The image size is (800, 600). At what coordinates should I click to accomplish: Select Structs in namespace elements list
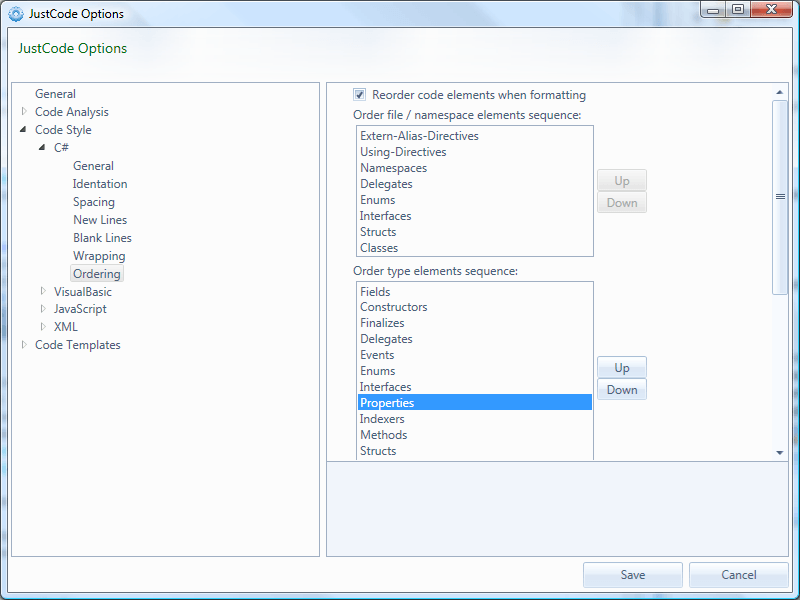click(x=475, y=232)
